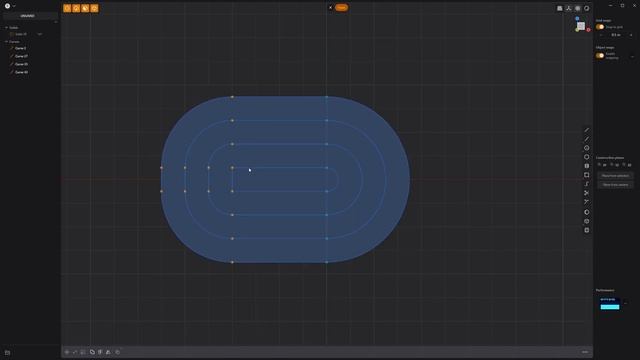Choose the middle construction plane option
The width and height of the screenshot is (640, 360).
click(x=615, y=165)
